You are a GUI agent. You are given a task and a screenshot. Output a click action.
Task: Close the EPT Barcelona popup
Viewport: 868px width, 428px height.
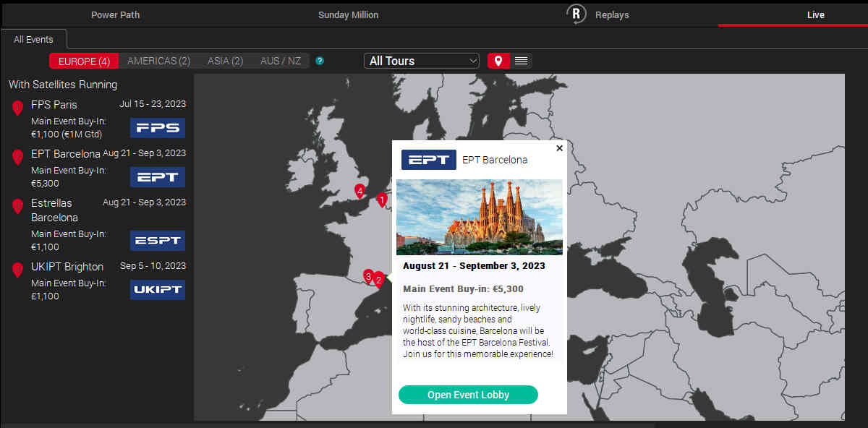click(559, 148)
